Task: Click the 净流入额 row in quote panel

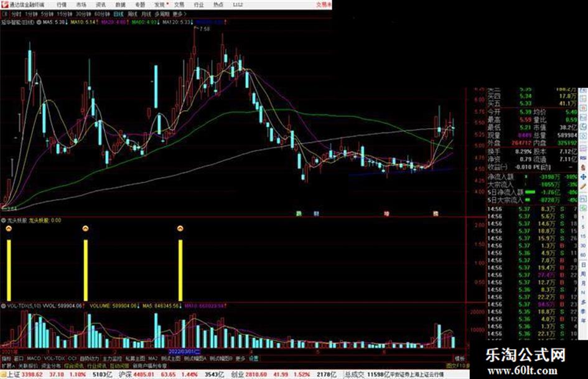Action: pyautogui.click(x=532, y=177)
